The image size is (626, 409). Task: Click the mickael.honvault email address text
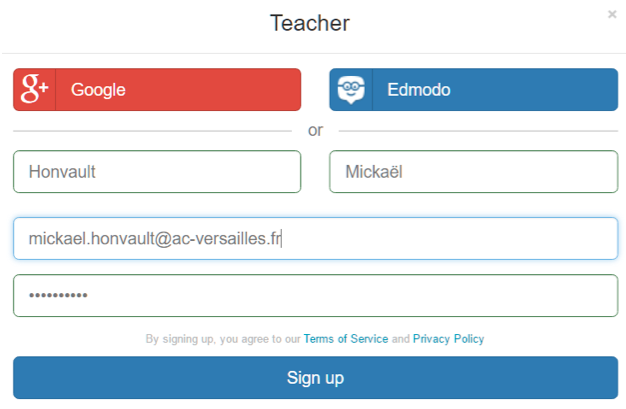pos(155,238)
